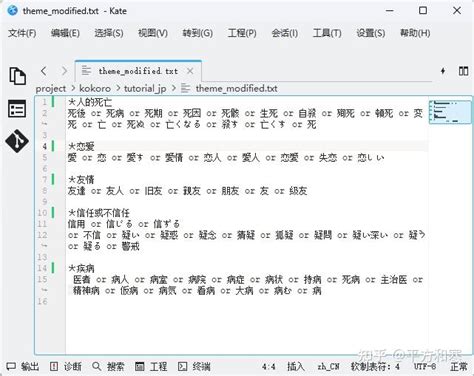Click the kokoro breadcrumb segment
Image resolution: width=474 pixels, height=376 pixels.
(95, 89)
